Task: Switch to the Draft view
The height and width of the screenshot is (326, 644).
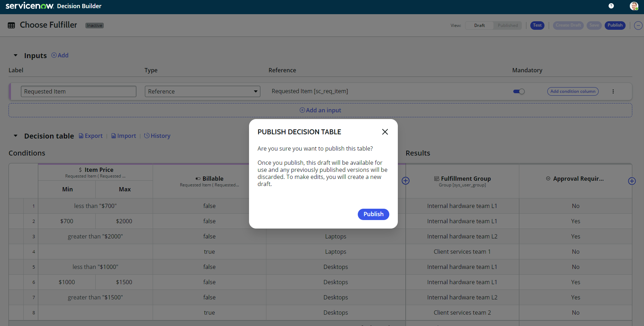Action: point(479,26)
